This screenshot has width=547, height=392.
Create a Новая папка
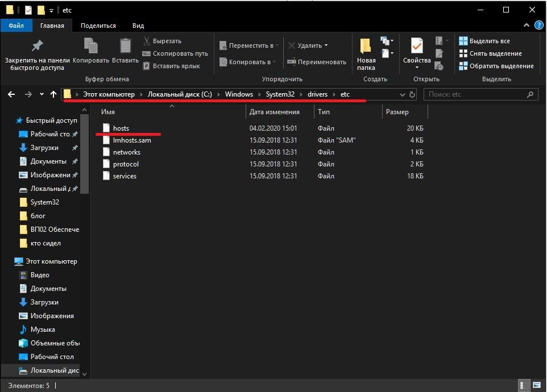[366, 55]
